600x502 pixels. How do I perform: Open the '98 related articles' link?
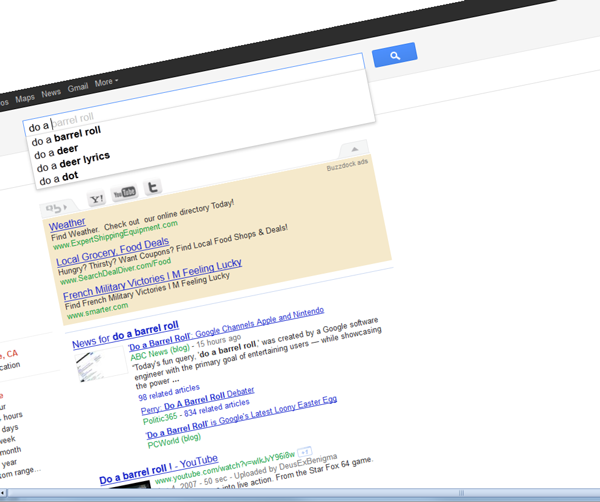pos(169,393)
